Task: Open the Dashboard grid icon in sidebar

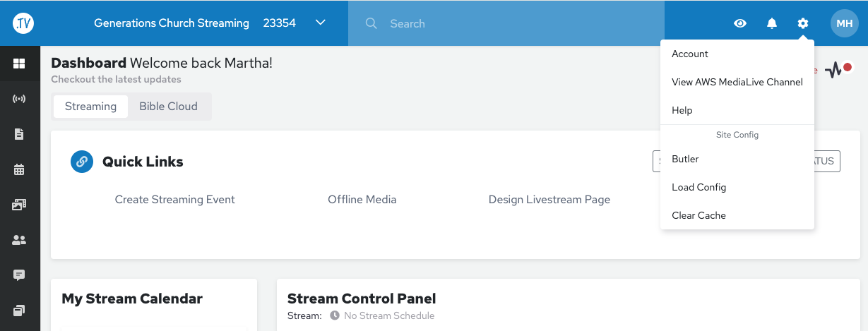Action: (19, 64)
